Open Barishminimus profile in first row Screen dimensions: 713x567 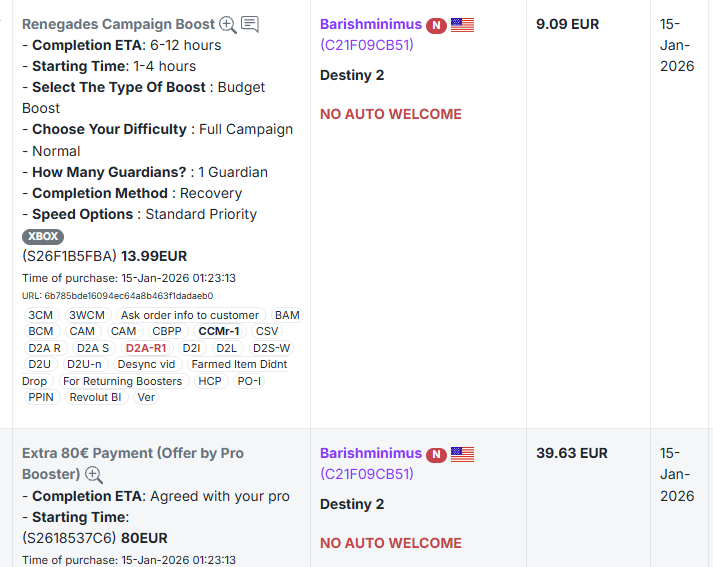pos(371,24)
